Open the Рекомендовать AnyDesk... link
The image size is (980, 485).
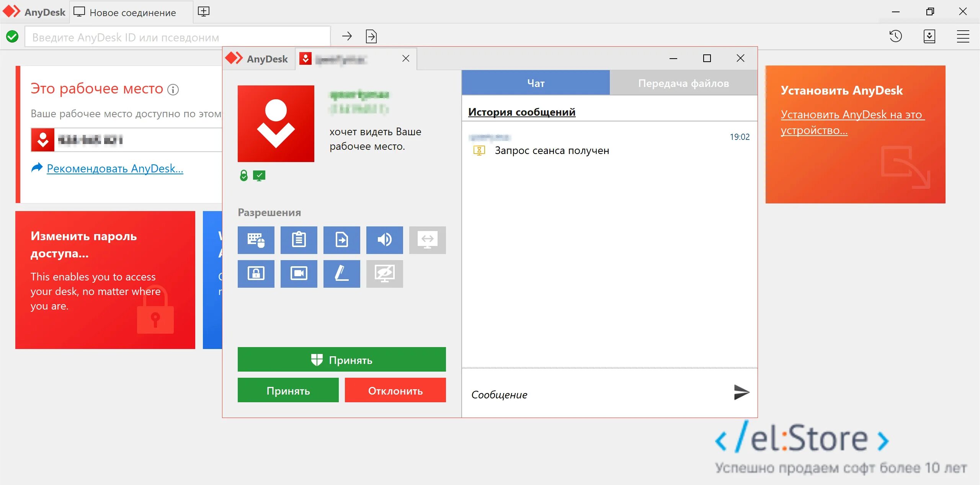115,168
